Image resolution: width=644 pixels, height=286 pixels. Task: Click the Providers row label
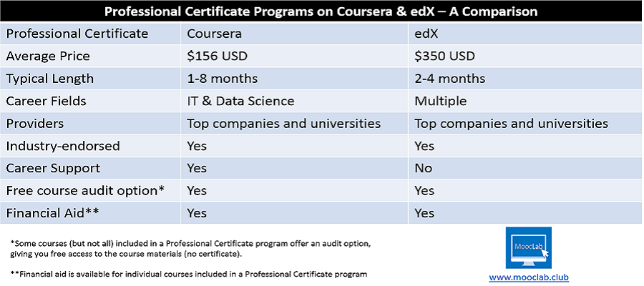[x=35, y=124]
